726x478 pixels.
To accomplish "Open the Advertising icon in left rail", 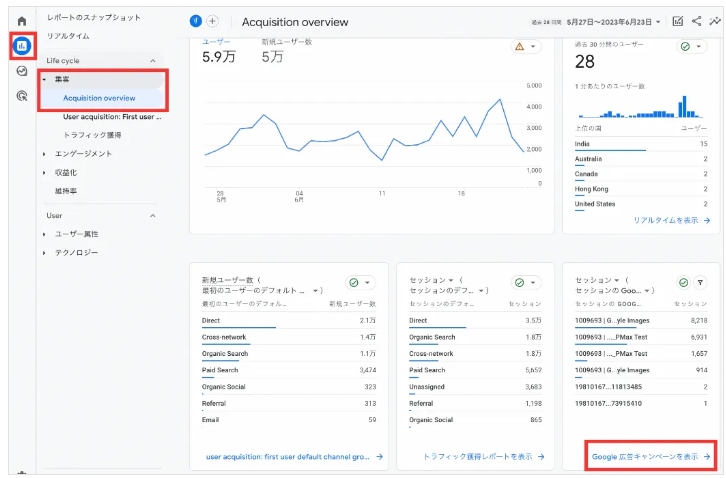I will (x=22, y=96).
